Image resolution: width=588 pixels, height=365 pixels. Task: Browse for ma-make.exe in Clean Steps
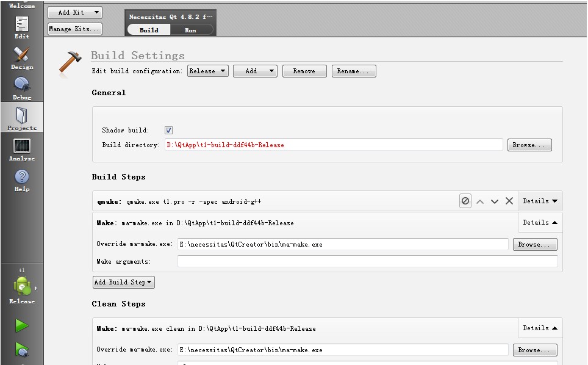[x=535, y=350]
